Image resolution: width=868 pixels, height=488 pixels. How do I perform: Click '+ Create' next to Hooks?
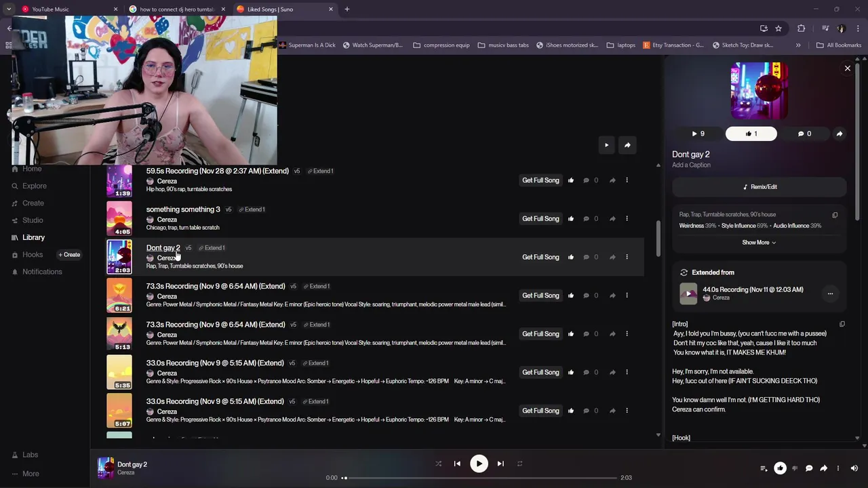tap(69, 255)
